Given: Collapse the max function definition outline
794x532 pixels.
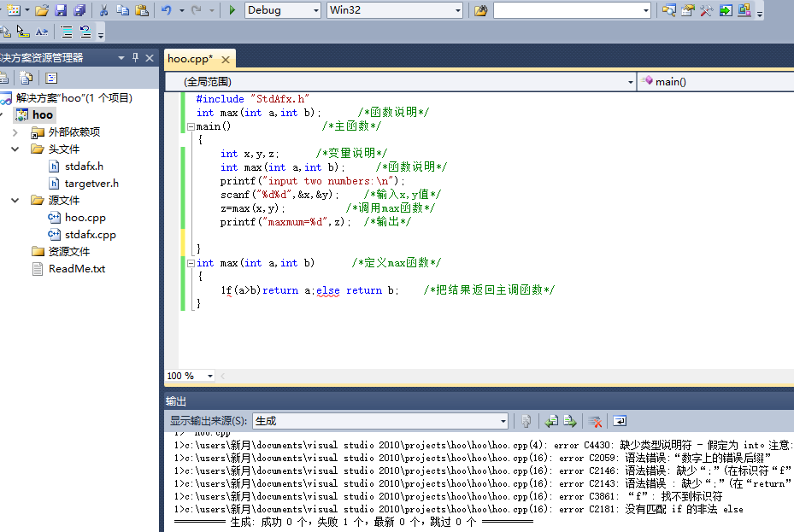Looking at the screenshot, I should [x=191, y=263].
